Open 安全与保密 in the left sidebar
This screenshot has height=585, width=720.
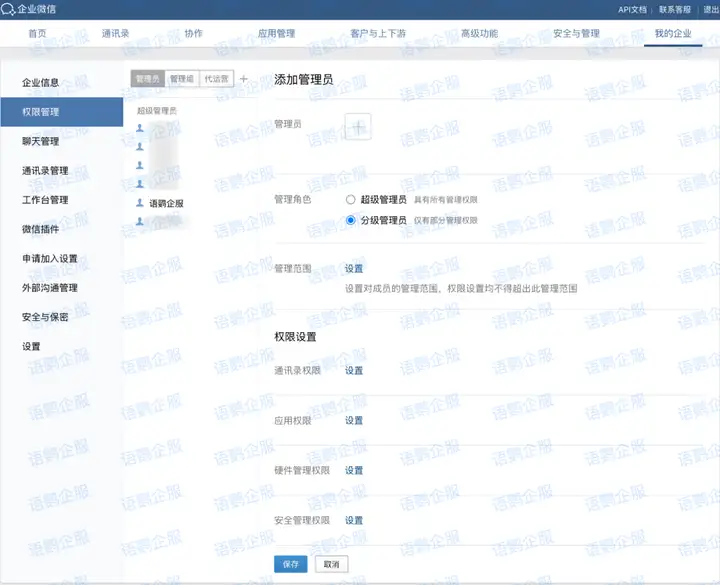click(x=45, y=317)
